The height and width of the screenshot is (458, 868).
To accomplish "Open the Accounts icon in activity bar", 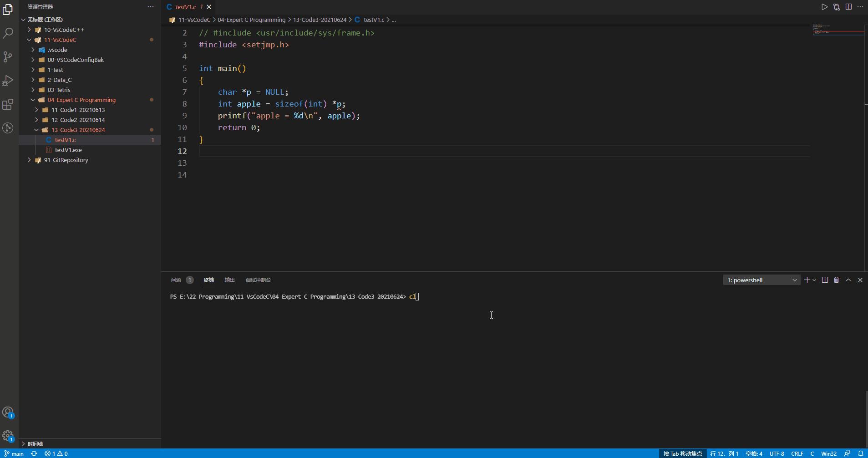I will point(8,412).
